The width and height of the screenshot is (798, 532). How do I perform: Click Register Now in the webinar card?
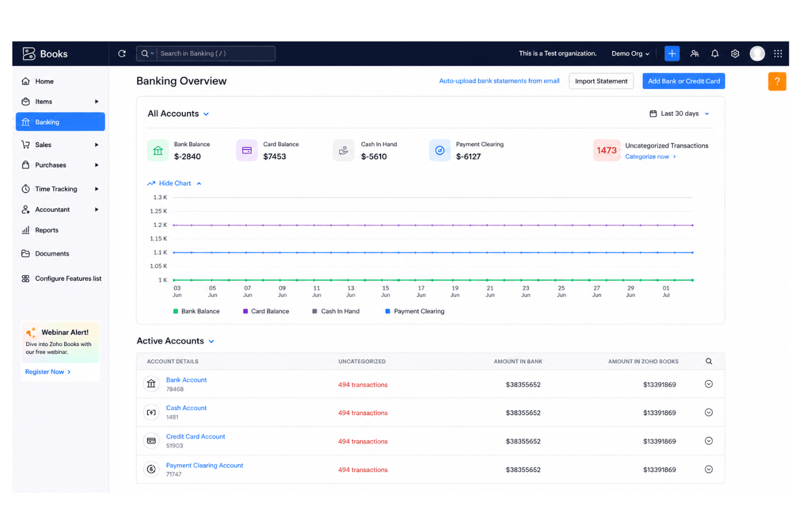48,372
